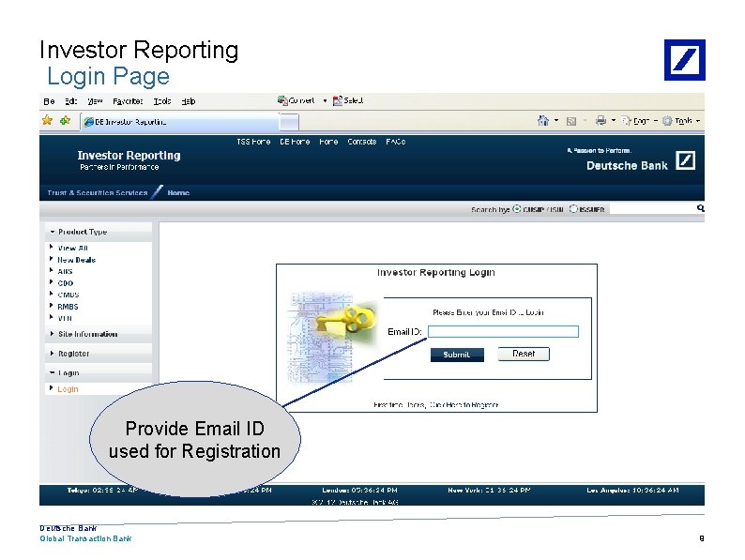Click the Deutsche Bank logo in page header

685,160
